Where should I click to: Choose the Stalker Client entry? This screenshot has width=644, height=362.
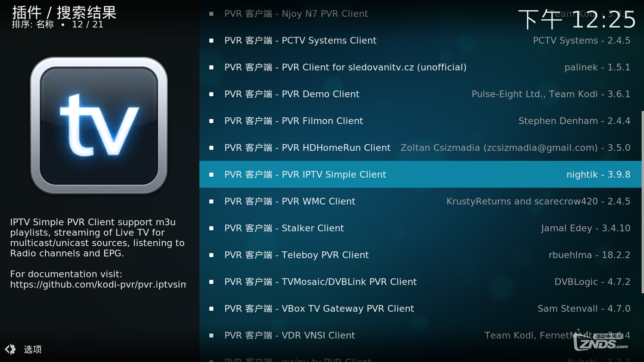click(420, 228)
